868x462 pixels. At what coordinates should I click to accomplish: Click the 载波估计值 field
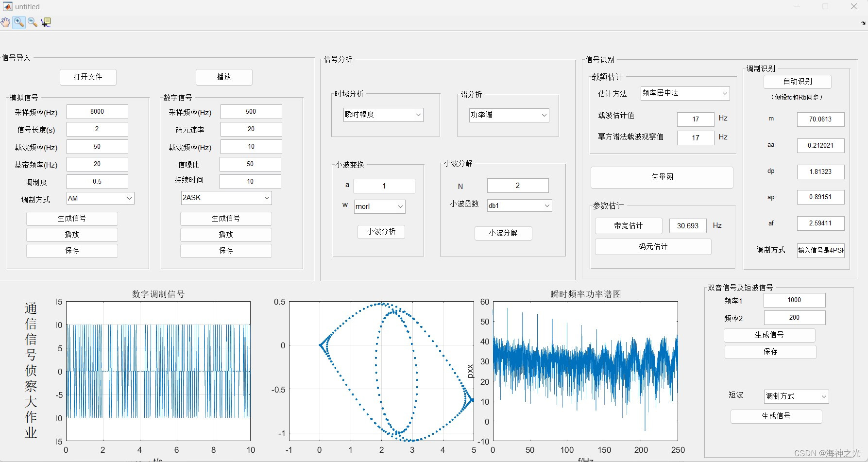tap(696, 120)
